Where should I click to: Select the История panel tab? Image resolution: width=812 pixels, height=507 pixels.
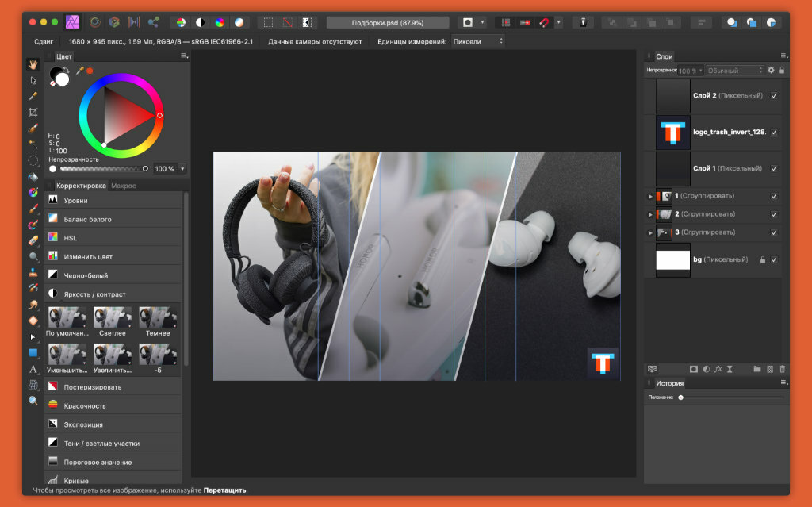pos(669,383)
